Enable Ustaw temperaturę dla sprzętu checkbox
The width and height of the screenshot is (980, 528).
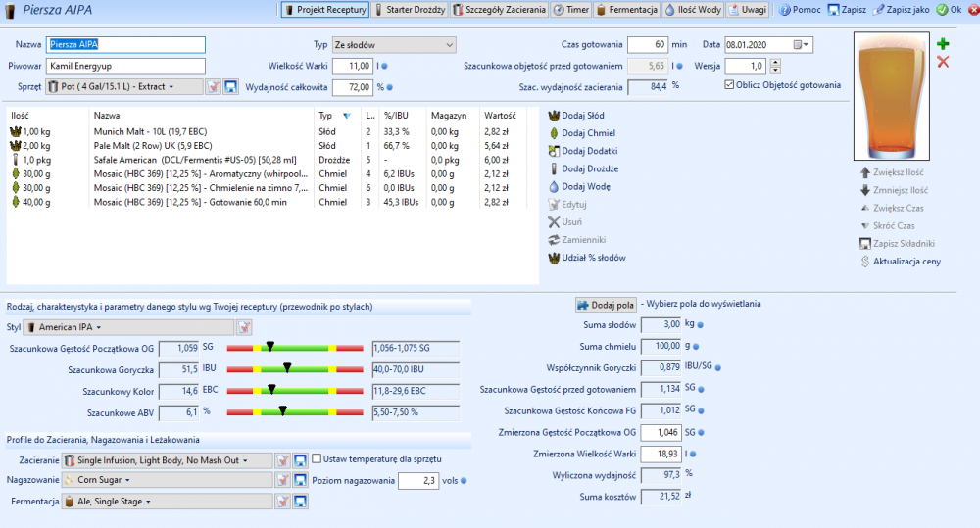tap(317, 458)
